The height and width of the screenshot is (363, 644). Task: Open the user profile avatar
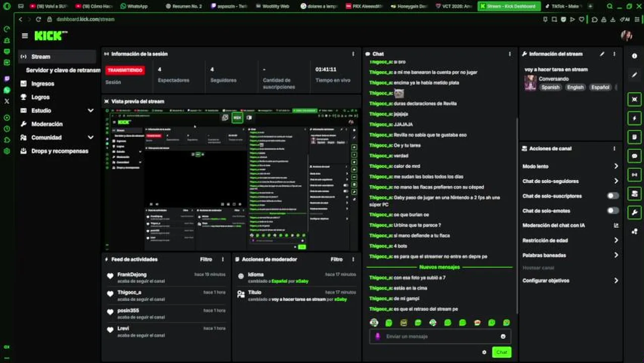[x=626, y=35]
